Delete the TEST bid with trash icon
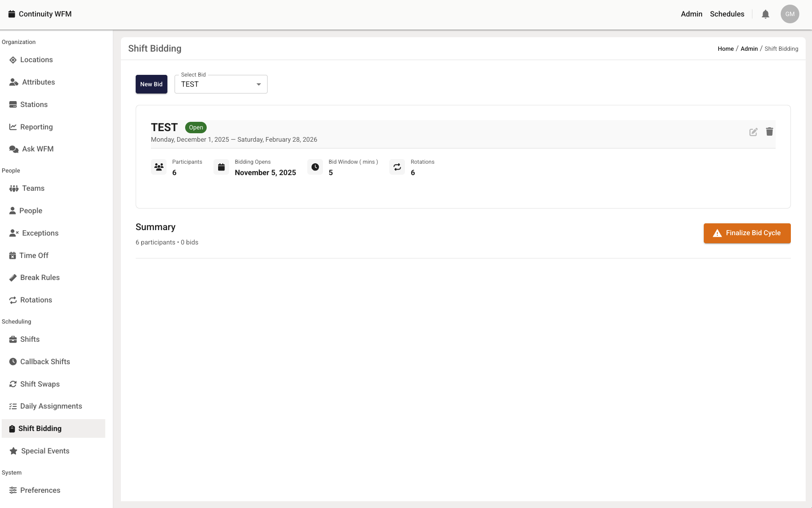Image resolution: width=812 pixels, height=508 pixels. 769,132
